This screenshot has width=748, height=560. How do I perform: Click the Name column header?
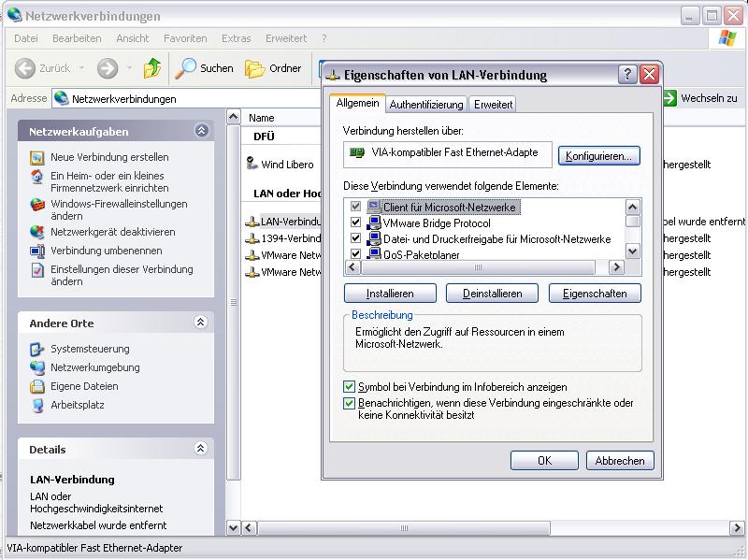click(281, 118)
